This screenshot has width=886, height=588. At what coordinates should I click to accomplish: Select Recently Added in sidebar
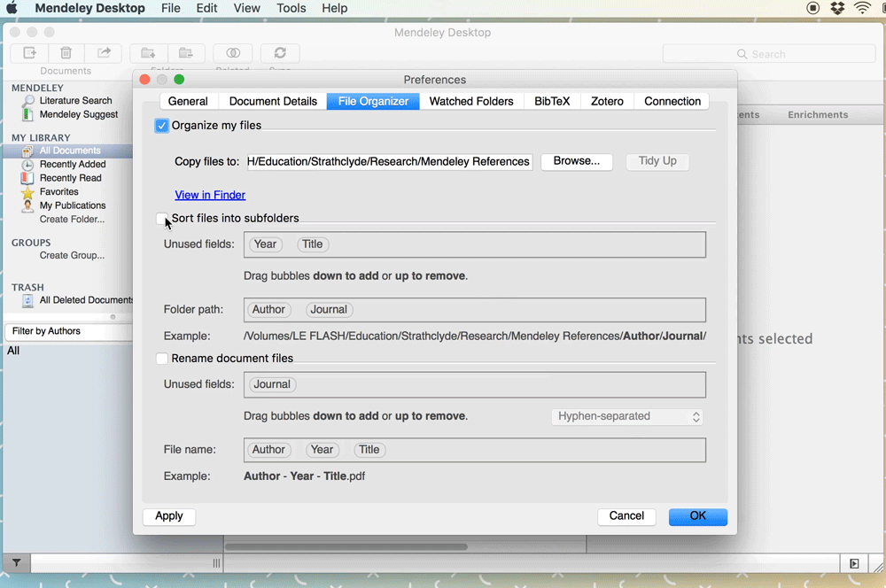coord(73,165)
